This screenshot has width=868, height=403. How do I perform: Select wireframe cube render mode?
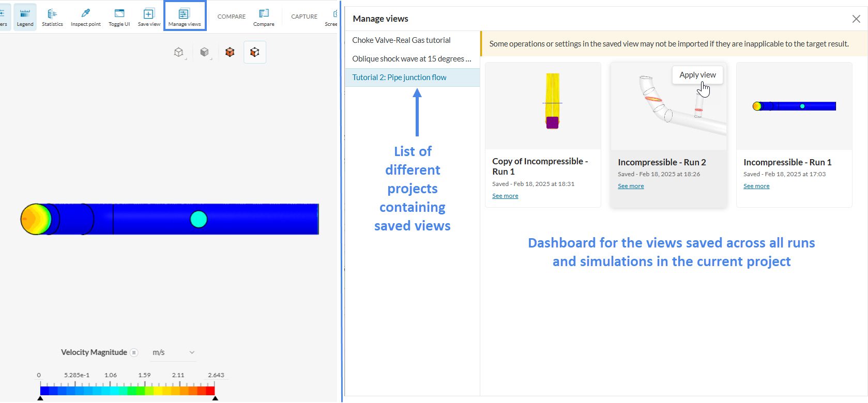[179, 52]
